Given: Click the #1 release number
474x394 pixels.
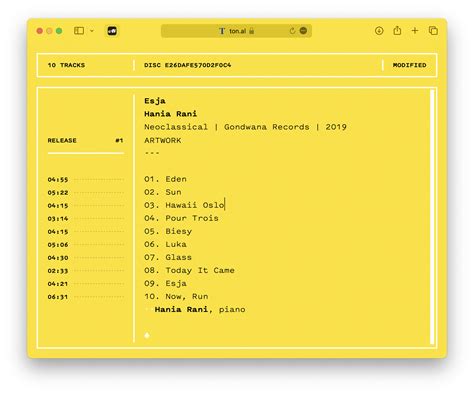Looking at the screenshot, I should pyautogui.click(x=119, y=140).
